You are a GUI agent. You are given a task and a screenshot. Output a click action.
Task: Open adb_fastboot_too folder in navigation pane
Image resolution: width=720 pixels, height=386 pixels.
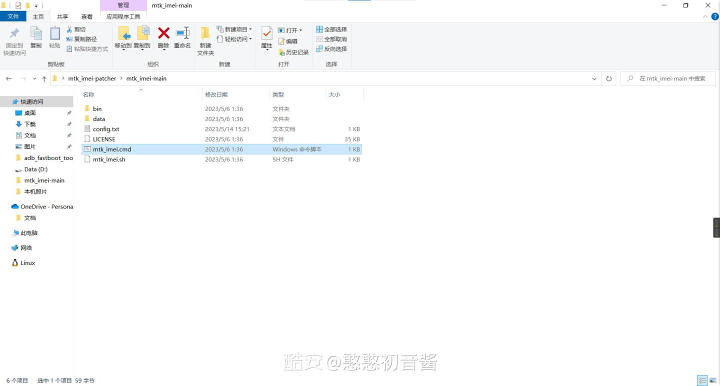(48, 158)
